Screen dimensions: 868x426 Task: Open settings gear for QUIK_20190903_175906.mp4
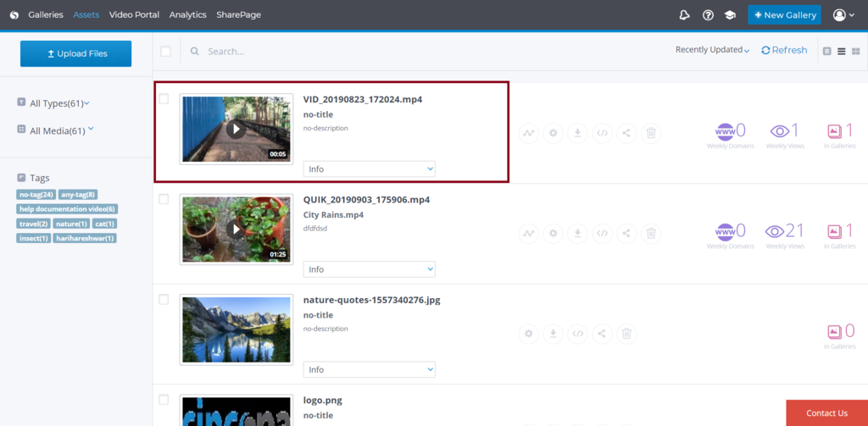coord(553,233)
